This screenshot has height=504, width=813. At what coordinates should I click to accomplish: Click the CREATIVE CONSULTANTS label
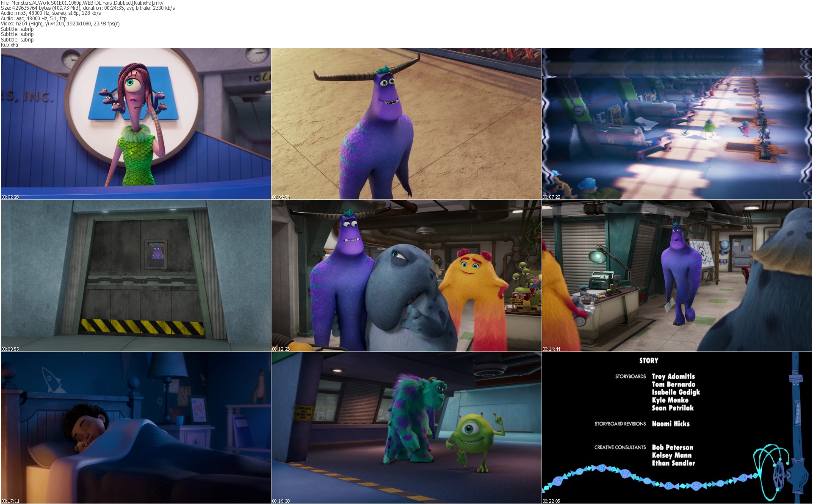[x=620, y=447]
